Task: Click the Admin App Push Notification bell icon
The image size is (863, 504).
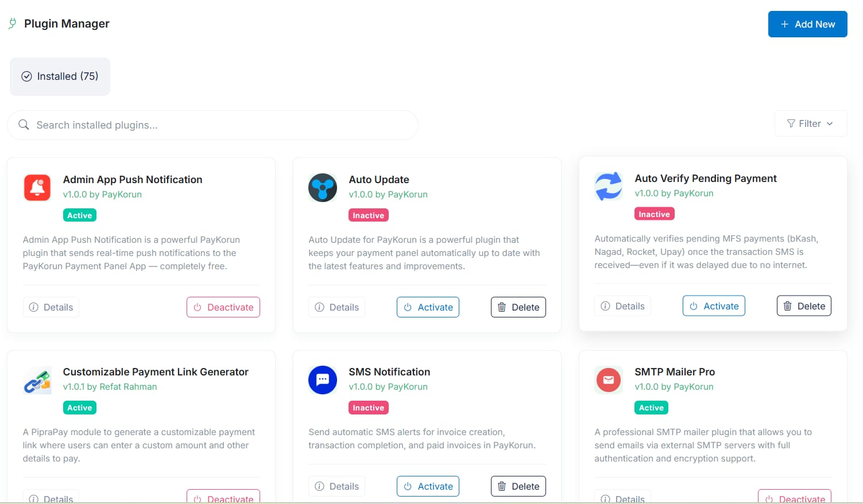Action: pyautogui.click(x=37, y=188)
